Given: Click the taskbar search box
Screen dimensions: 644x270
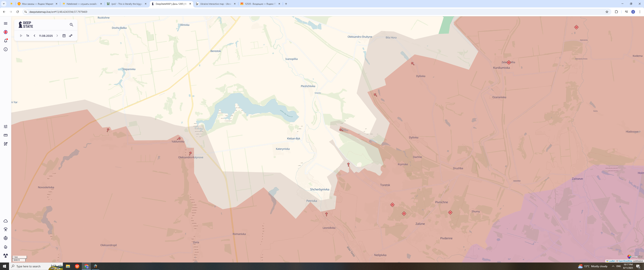Looking at the screenshot, I should (36, 266).
